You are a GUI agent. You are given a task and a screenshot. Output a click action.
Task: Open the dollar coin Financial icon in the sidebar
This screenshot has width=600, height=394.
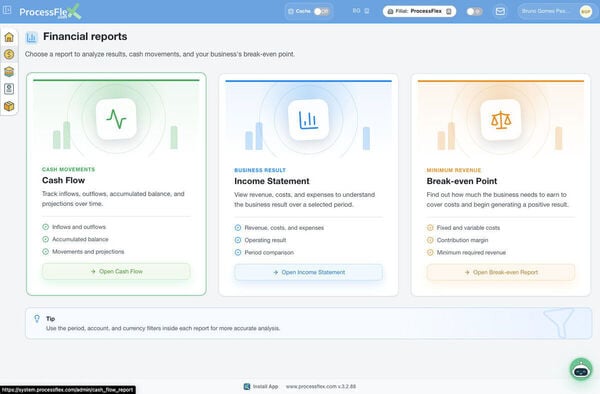9,54
